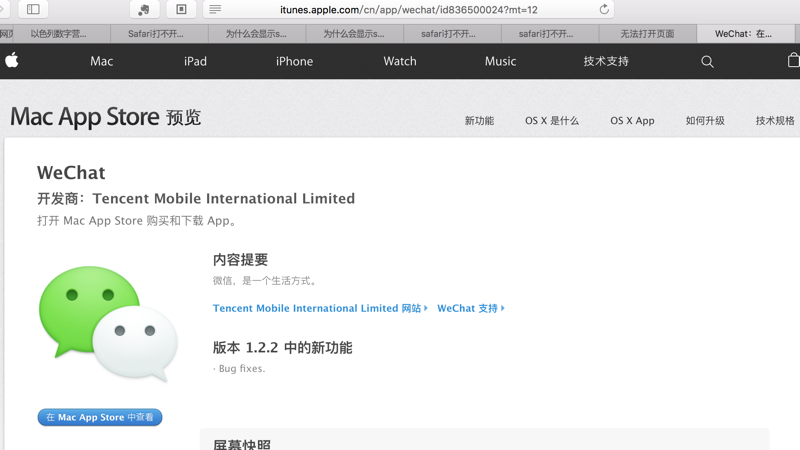The width and height of the screenshot is (800, 450).
Task: Click the Bug fixes. text
Action: pyautogui.click(x=240, y=368)
